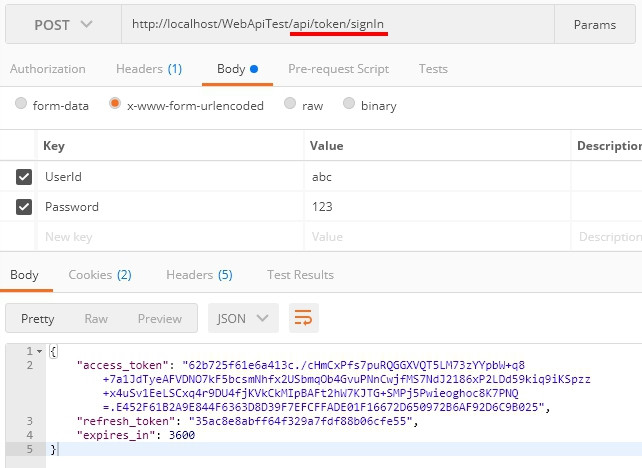642x468 pixels.
Task: Switch to Preview response view
Action: [x=160, y=319]
